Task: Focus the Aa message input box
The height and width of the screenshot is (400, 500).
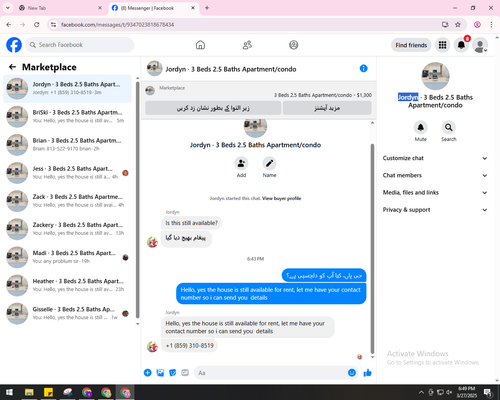Action: (276, 373)
